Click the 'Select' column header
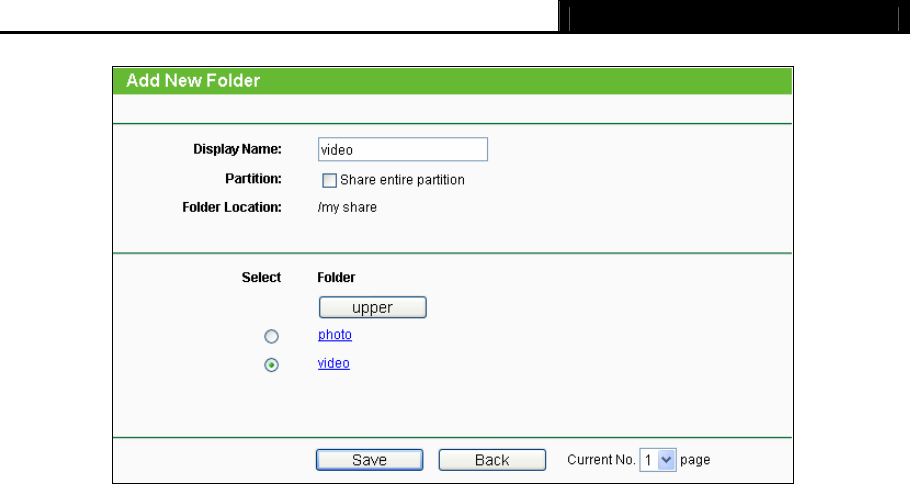910x484 pixels. point(261,277)
